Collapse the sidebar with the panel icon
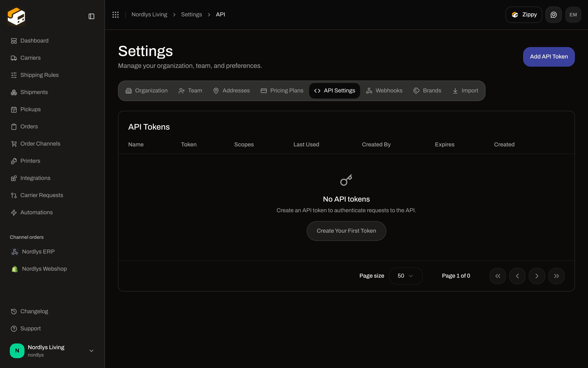 (91, 16)
